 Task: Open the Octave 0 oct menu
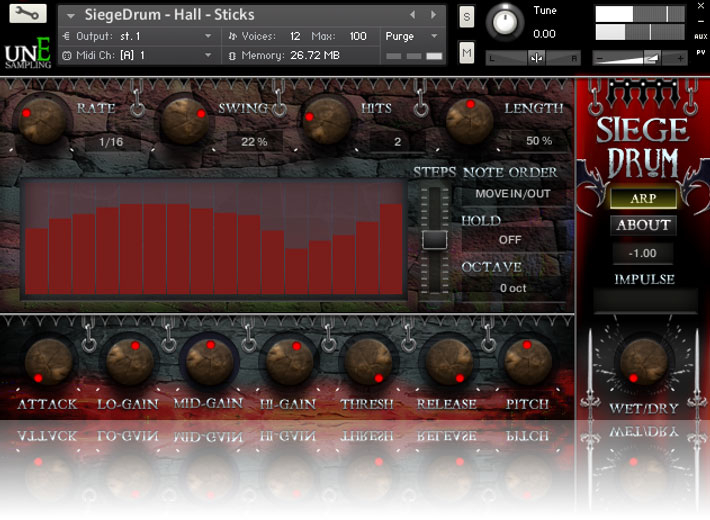512,288
